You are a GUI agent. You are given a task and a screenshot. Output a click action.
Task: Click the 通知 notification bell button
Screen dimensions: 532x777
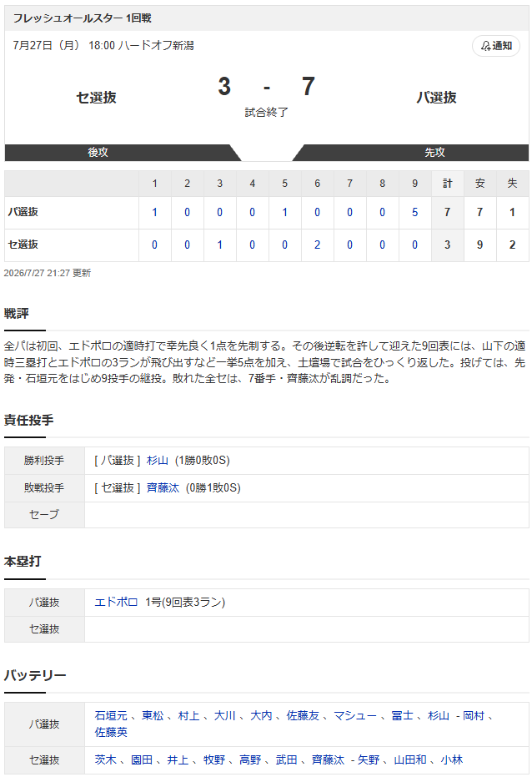pyautogui.click(x=496, y=46)
